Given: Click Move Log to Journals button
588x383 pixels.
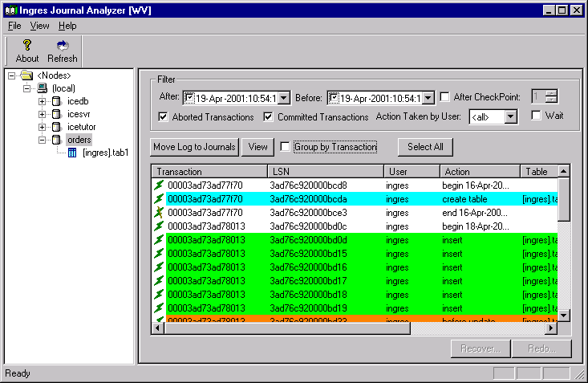Looking at the screenshot, I should (x=194, y=147).
